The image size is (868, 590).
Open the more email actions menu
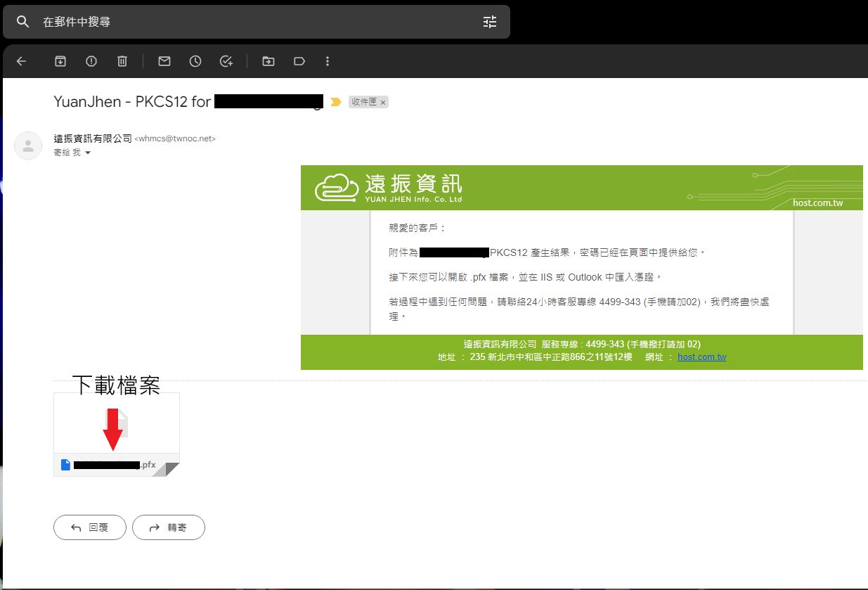tap(327, 61)
